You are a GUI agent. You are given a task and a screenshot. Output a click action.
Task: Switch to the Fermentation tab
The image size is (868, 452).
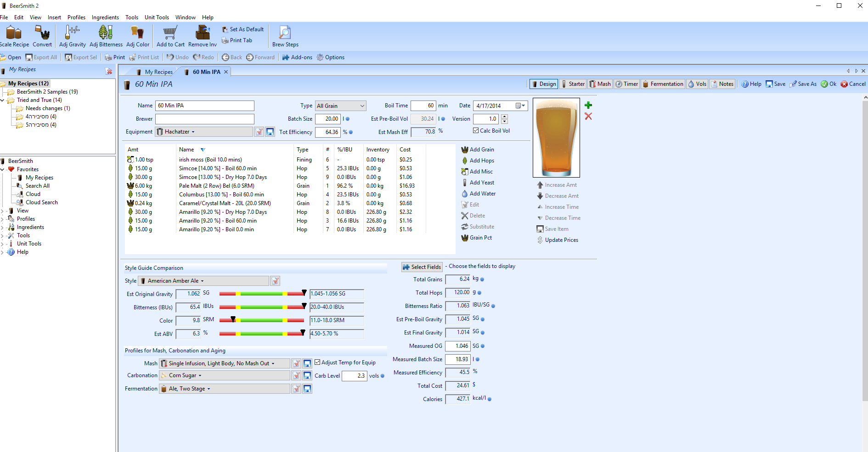(x=663, y=84)
